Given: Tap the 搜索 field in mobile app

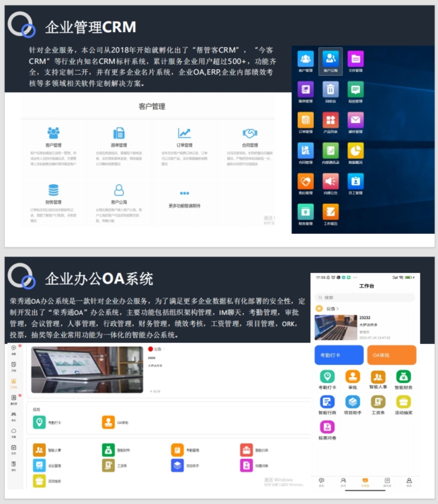Looking at the screenshot, I should (365, 297).
